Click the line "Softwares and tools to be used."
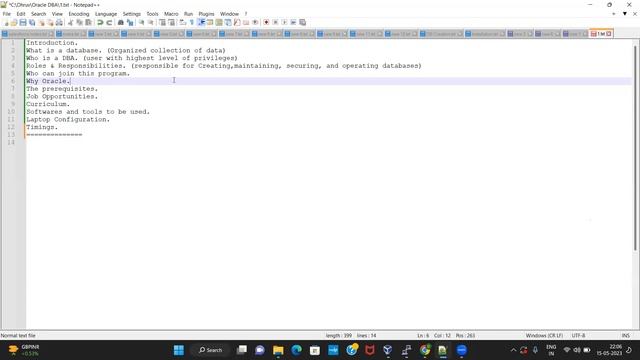Viewport: 640px width, 360px height. (88, 111)
